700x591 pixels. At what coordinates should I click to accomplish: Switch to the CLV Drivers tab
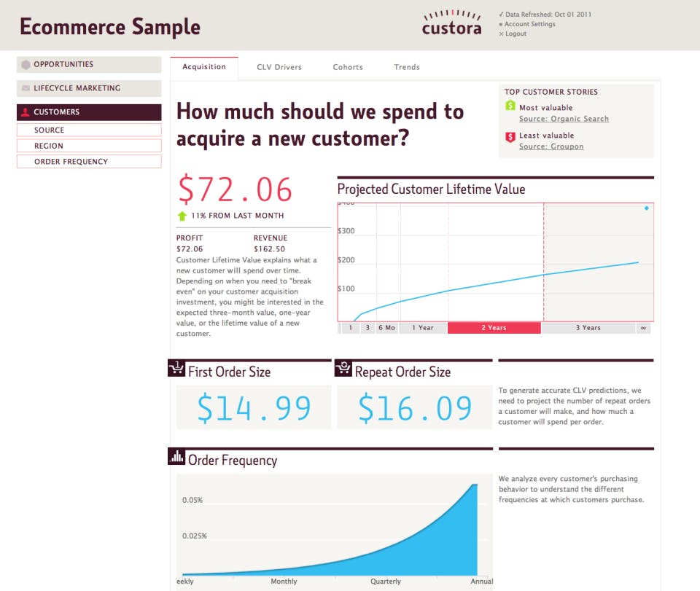point(279,66)
